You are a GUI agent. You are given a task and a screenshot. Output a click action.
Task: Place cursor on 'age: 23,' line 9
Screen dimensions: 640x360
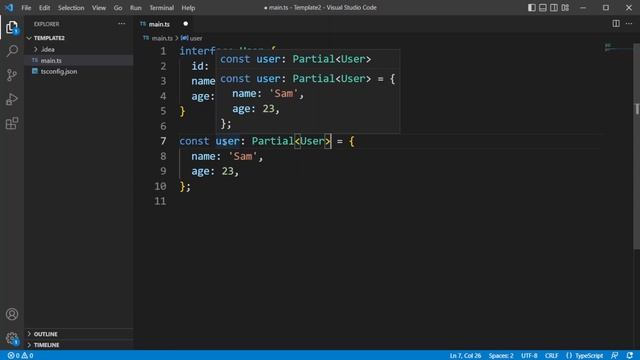(x=215, y=171)
